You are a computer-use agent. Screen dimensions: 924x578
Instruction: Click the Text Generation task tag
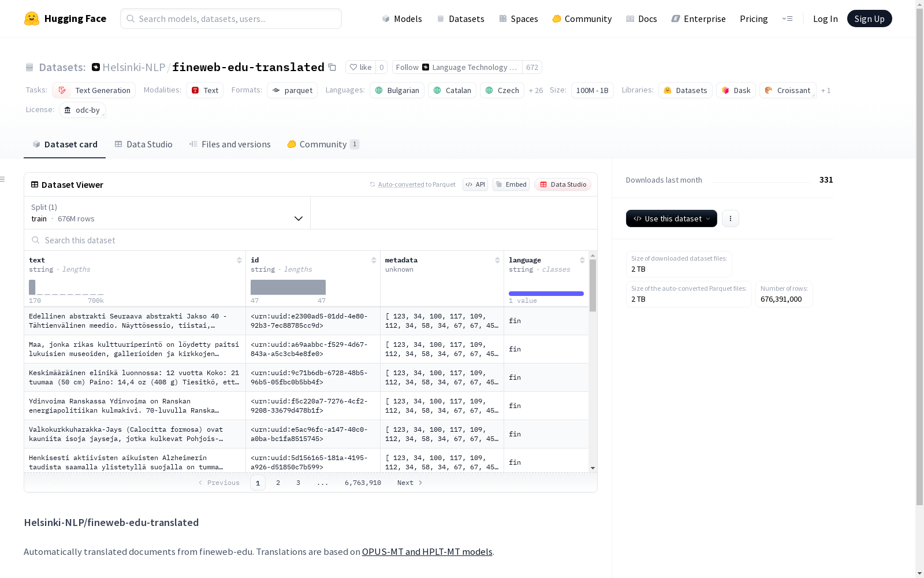coord(94,90)
